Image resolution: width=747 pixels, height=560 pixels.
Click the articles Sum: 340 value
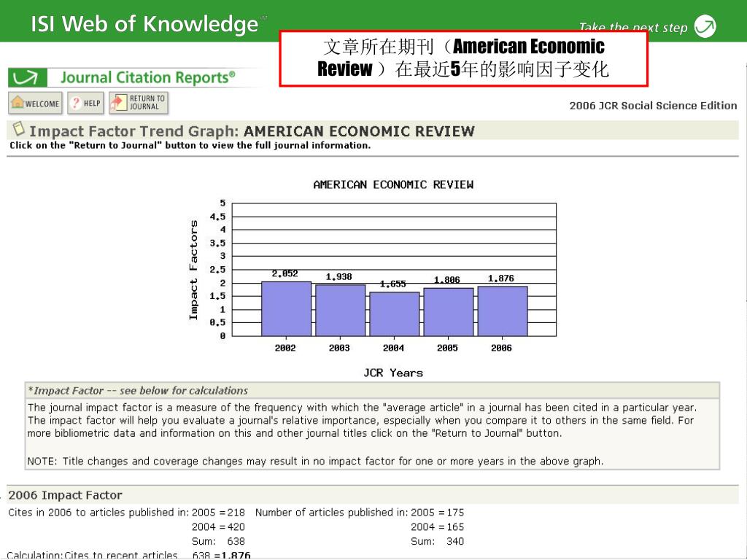438,542
